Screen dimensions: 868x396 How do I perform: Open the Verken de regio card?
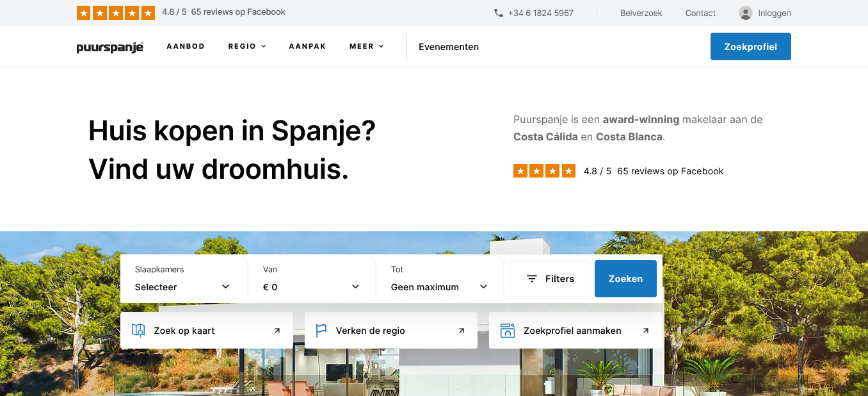click(391, 331)
